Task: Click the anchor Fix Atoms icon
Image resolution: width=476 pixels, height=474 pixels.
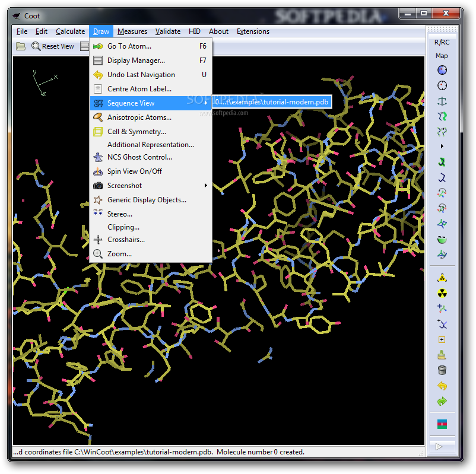Action: [442, 101]
